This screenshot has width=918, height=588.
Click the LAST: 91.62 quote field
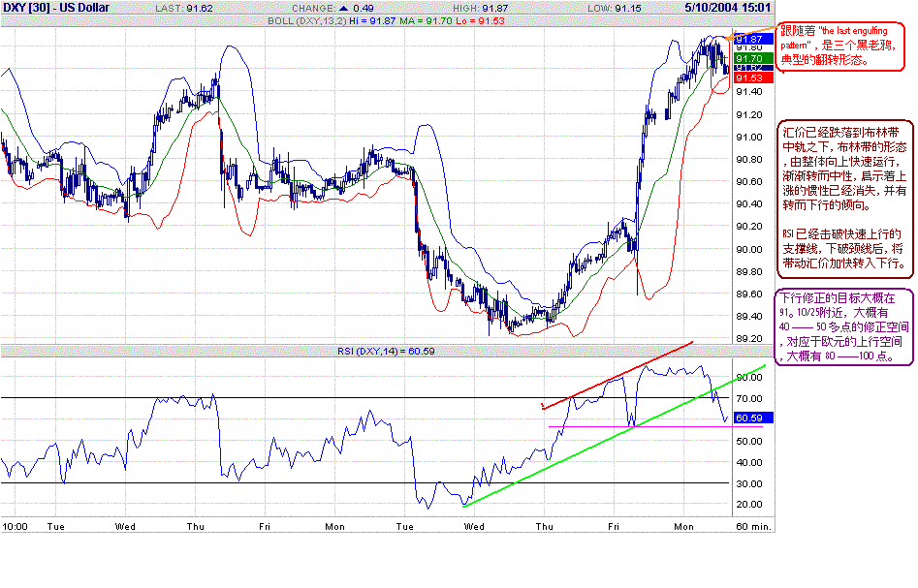184,8
